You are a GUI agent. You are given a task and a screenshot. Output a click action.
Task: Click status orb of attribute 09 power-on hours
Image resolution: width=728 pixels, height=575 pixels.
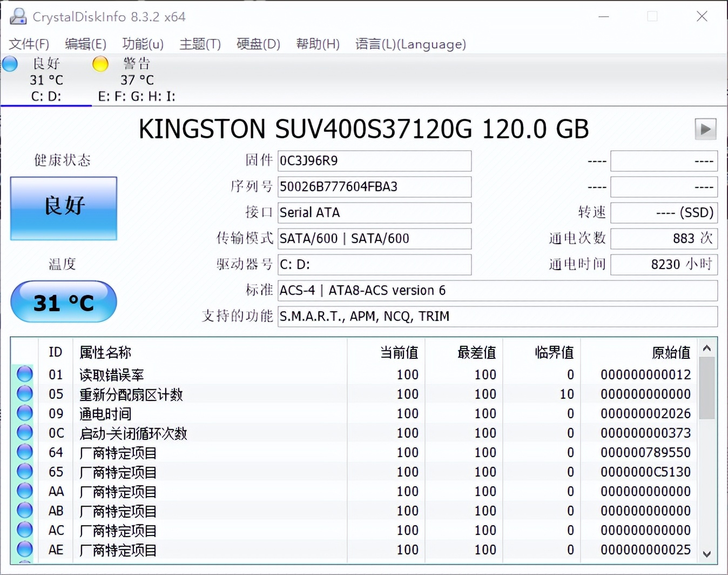click(x=24, y=413)
